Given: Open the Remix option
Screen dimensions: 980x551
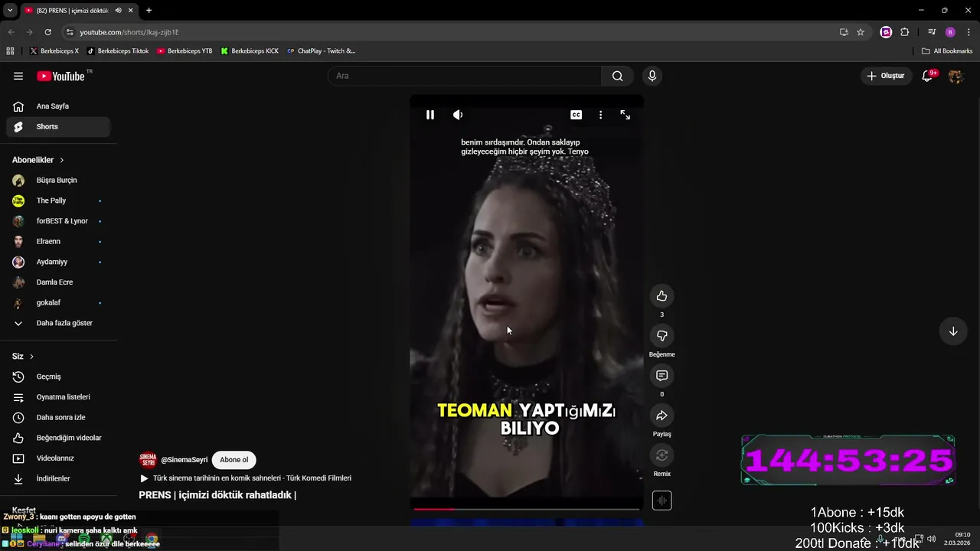Looking at the screenshot, I should tap(661, 455).
